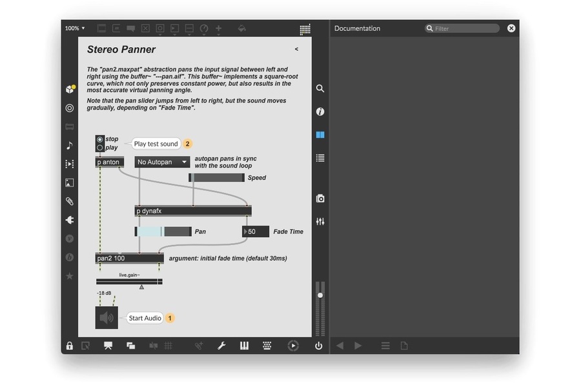Click the plus add-object icon in toolbar
This screenshot has height=392, width=581.
(219, 28)
